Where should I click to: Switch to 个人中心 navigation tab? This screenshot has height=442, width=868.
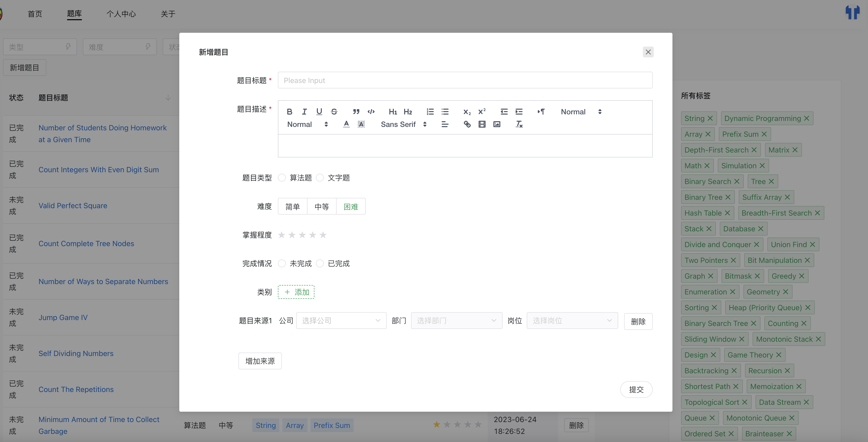point(121,14)
